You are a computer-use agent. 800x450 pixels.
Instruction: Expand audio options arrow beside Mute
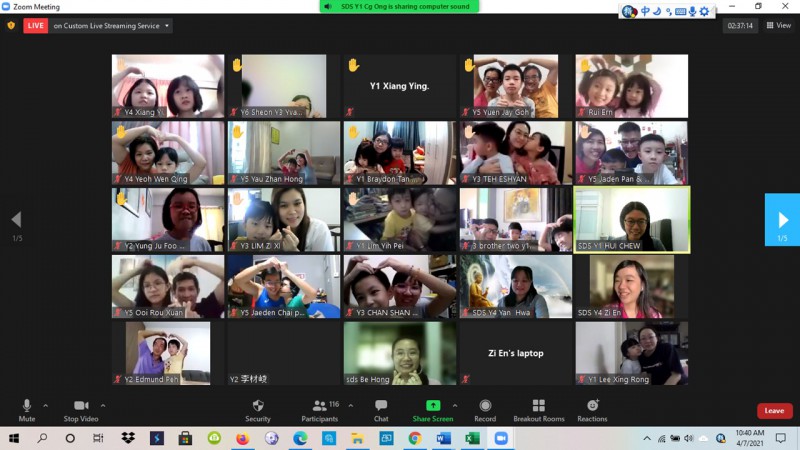tap(46, 406)
